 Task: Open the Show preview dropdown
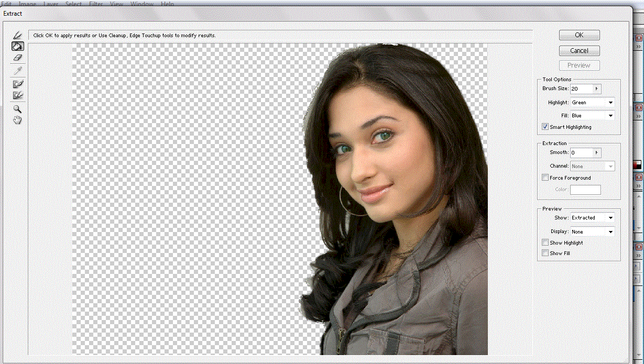click(592, 218)
